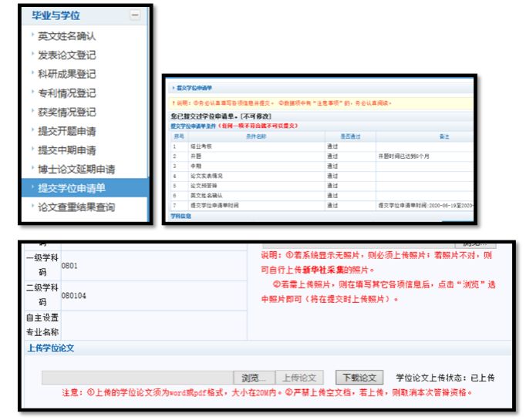
Task: Click the 一级学科码 value 0801
Action: point(69,266)
